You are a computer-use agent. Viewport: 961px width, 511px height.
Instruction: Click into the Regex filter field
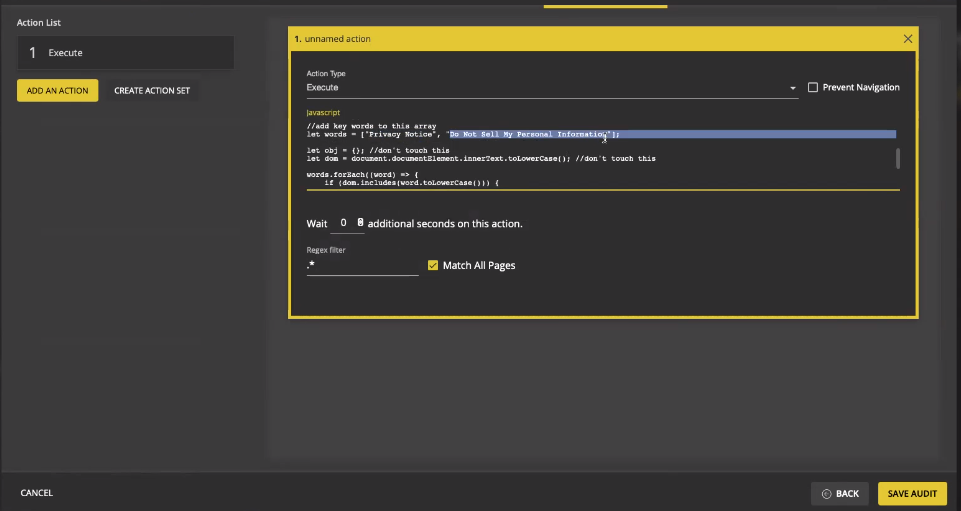pyautogui.click(x=362, y=265)
